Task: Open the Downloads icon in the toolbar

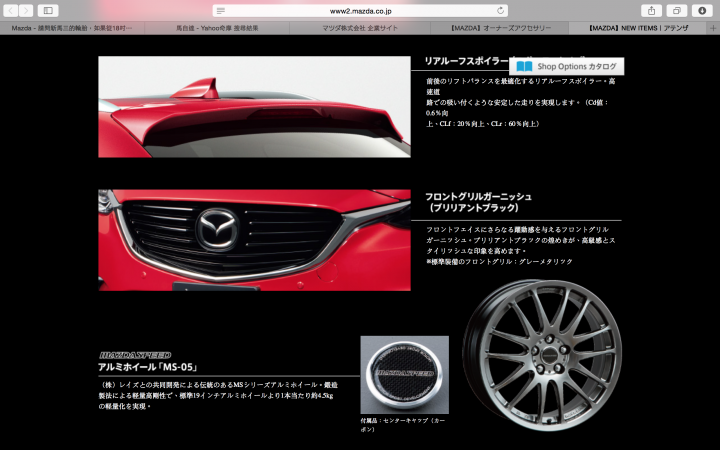Action: pos(702,11)
